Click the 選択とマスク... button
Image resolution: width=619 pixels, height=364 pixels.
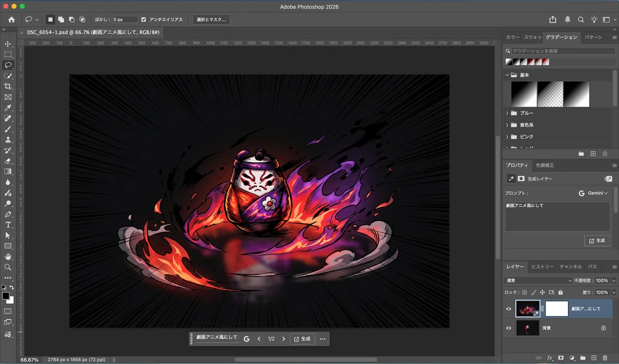coord(211,20)
